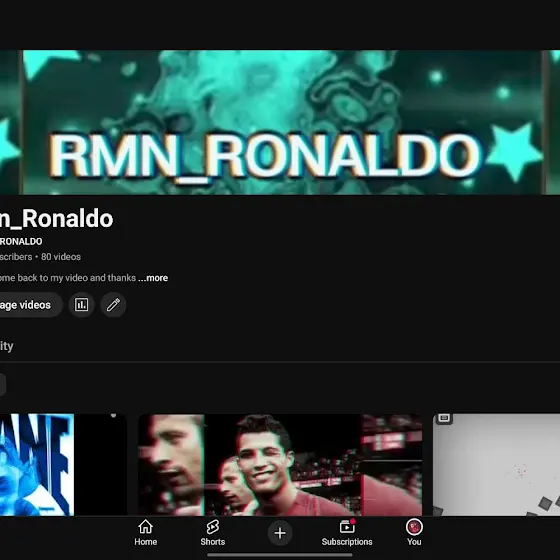Tap the plus Create button
Viewport: 560px width, 560px height.
pyautogui.click(x=280, y=533)
